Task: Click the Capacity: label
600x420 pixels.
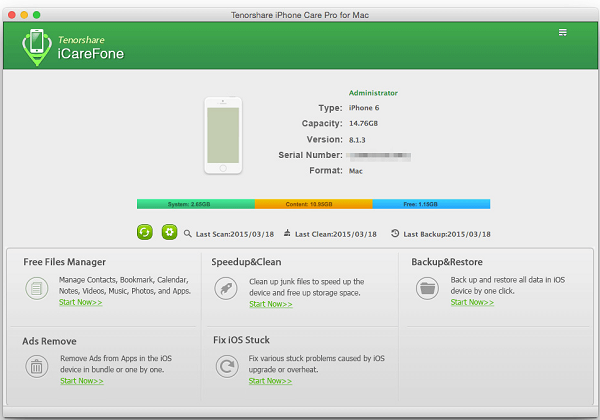Action: click(x=322, y=124)
